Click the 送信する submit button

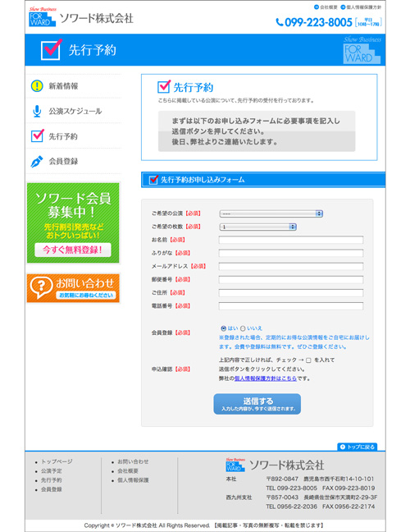click(257, 404)
